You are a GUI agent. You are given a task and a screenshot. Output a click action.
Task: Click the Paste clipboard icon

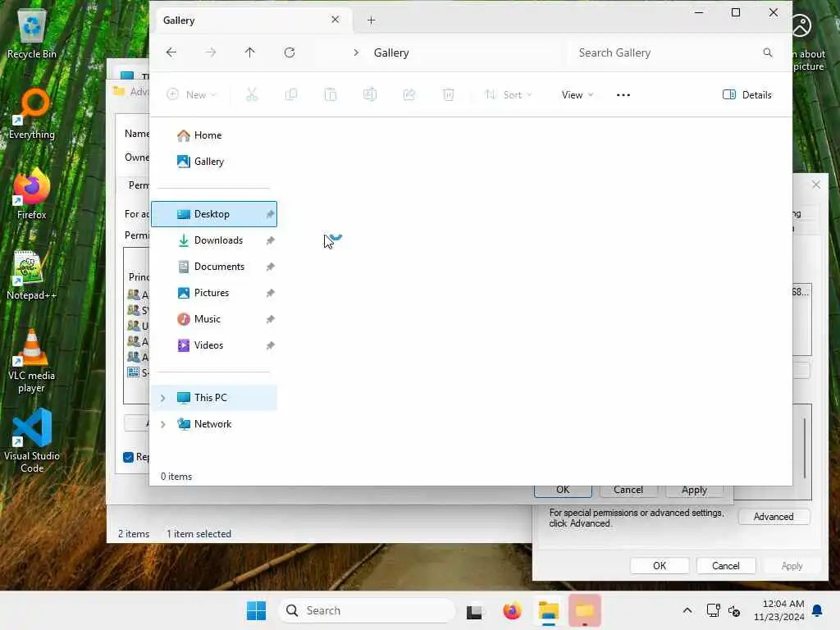click(x=331, y=95)
